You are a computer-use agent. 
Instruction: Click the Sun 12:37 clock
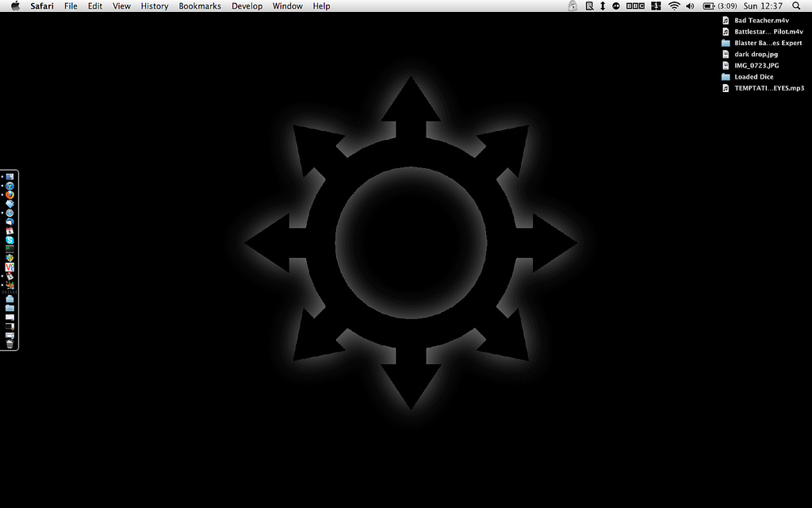click(763, 6)
